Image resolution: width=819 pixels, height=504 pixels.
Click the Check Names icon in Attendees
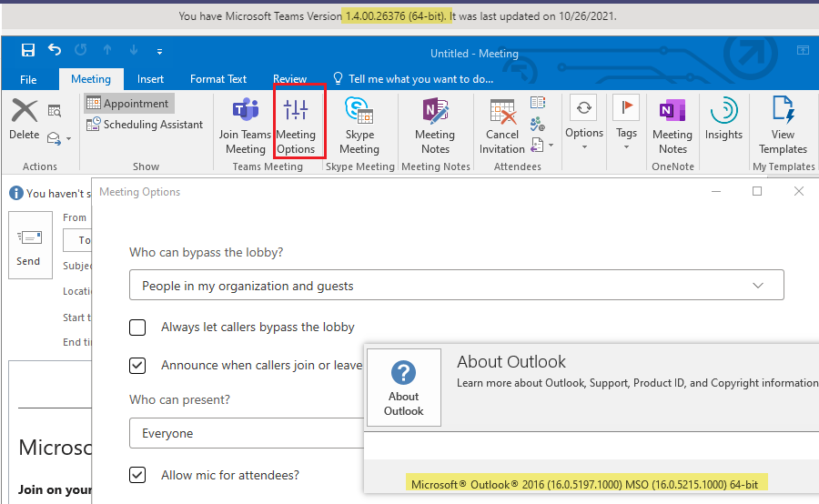tap(538, 124)
